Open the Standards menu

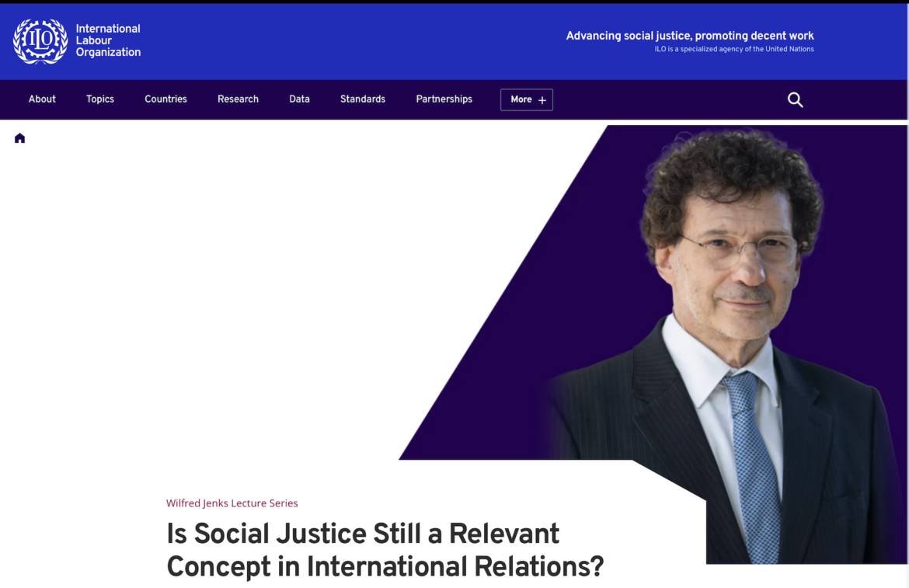click(363, 99)
